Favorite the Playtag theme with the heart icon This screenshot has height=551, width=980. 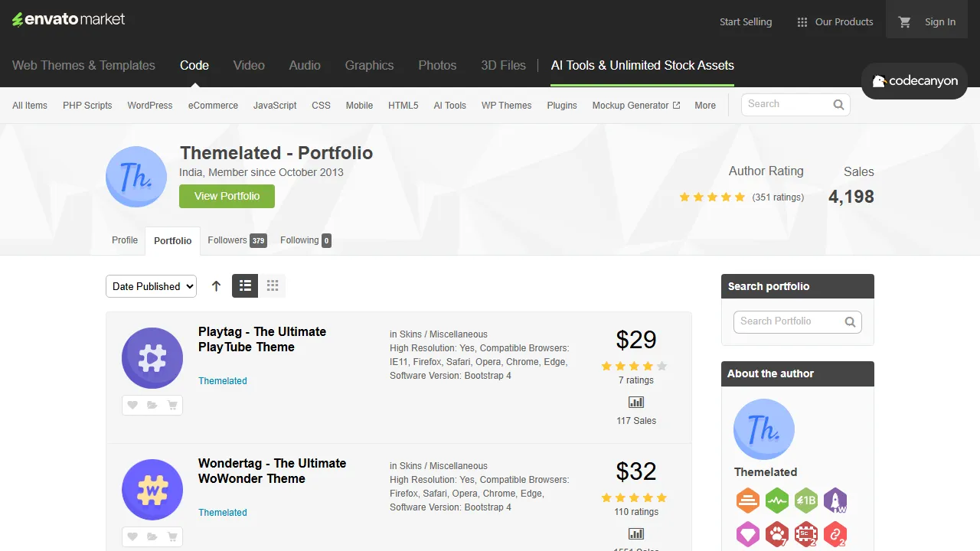pyautogui.click(x=132, y=405)
